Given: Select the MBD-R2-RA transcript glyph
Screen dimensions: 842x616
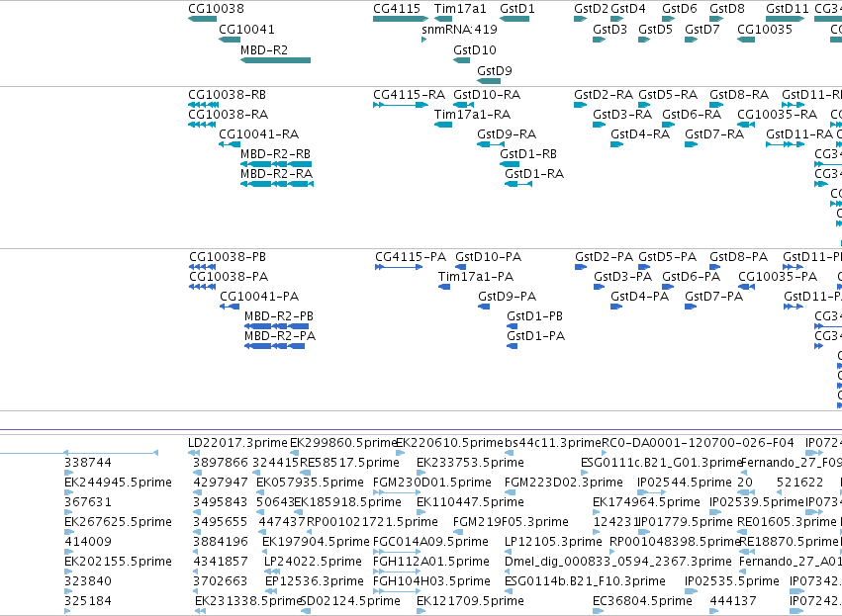Looking at the screenshot, I should click(277, 184).
